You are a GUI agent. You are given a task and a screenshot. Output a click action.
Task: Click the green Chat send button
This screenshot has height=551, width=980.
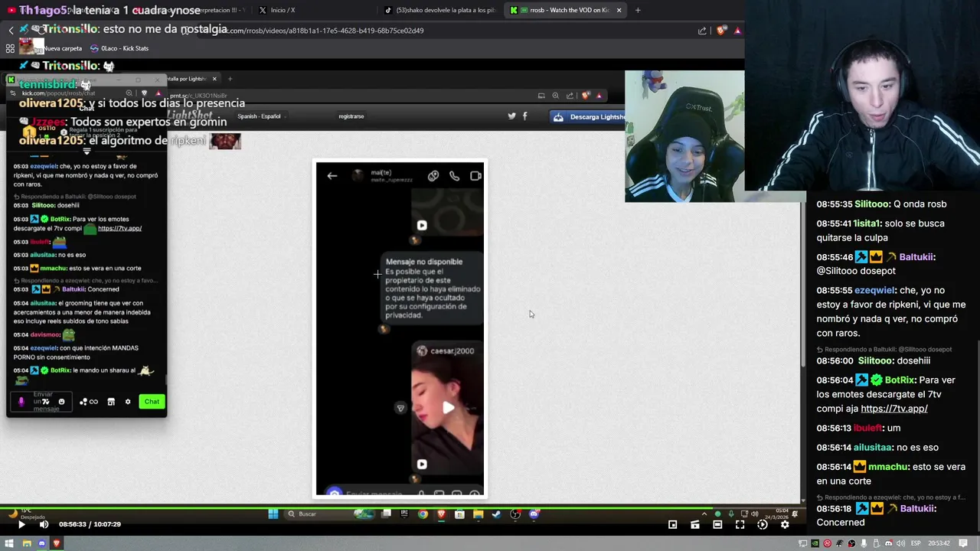pyautogui.click(x=152, y=402)
